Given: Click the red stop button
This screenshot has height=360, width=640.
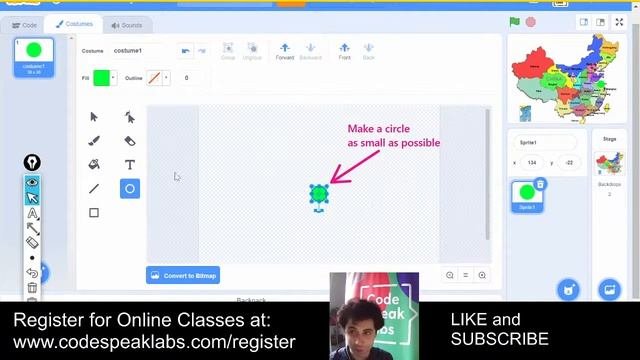Looking at the screenshot, I should [x=531, y=22].
